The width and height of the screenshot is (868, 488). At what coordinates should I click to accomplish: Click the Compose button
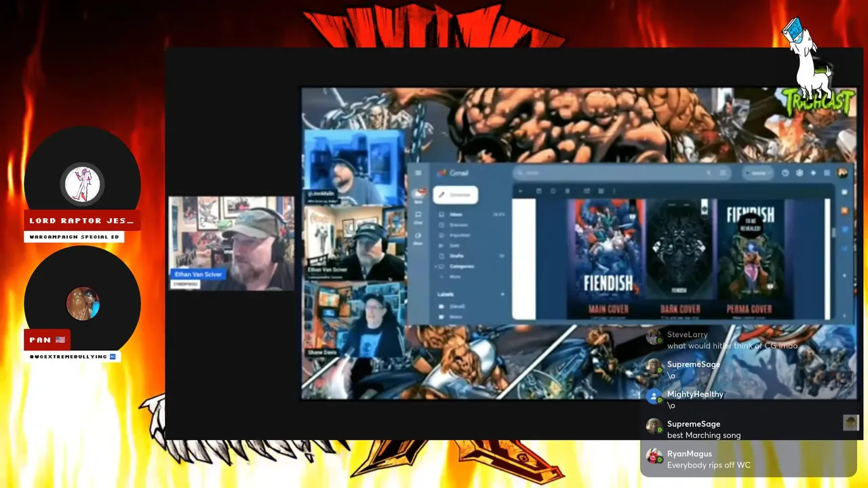tap(456, 195)
